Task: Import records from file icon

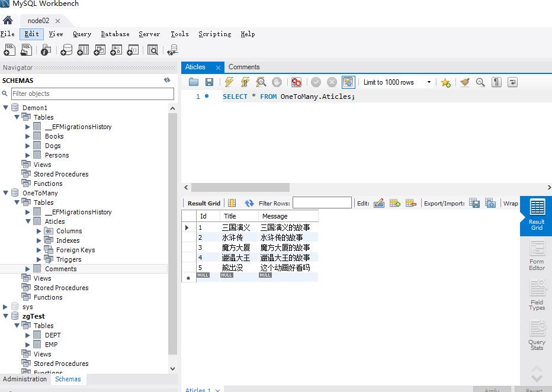Action: [490, 203]
